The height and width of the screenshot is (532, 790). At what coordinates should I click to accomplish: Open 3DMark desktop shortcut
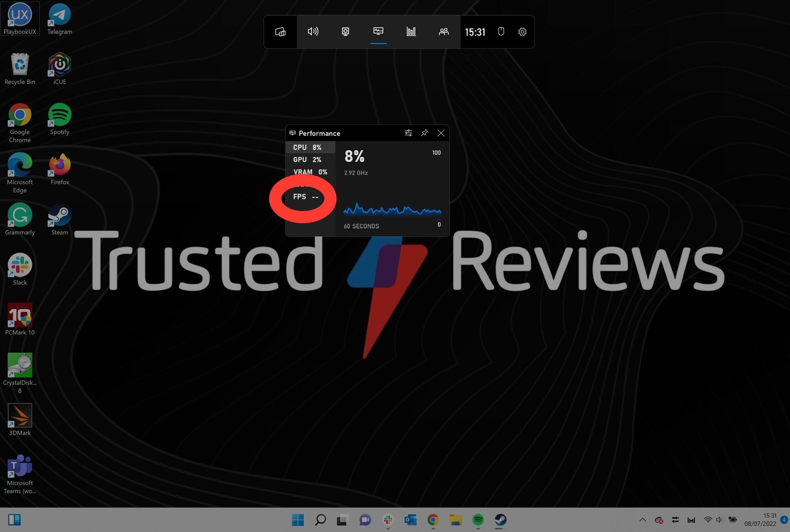pos(20,420)
